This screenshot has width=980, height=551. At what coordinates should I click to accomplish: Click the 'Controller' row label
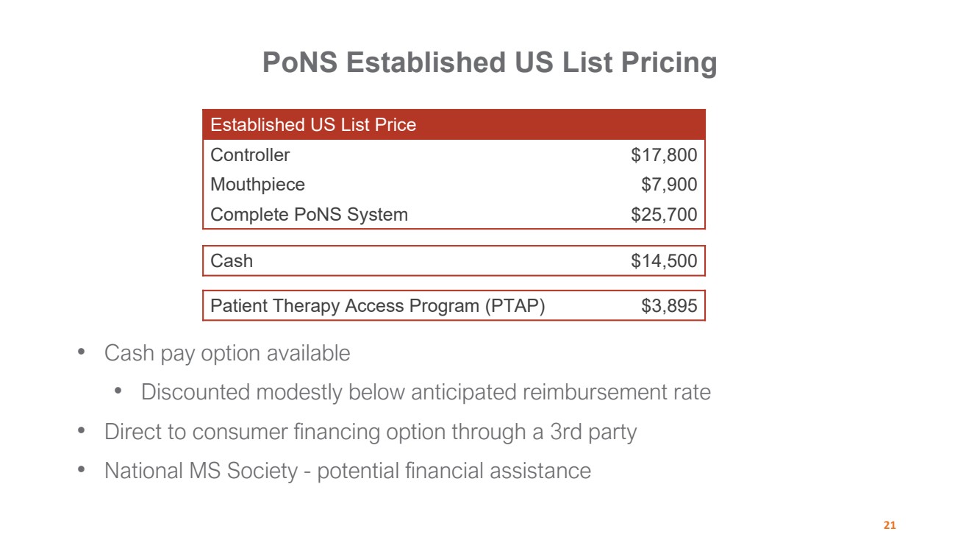[x=250, y=155]
